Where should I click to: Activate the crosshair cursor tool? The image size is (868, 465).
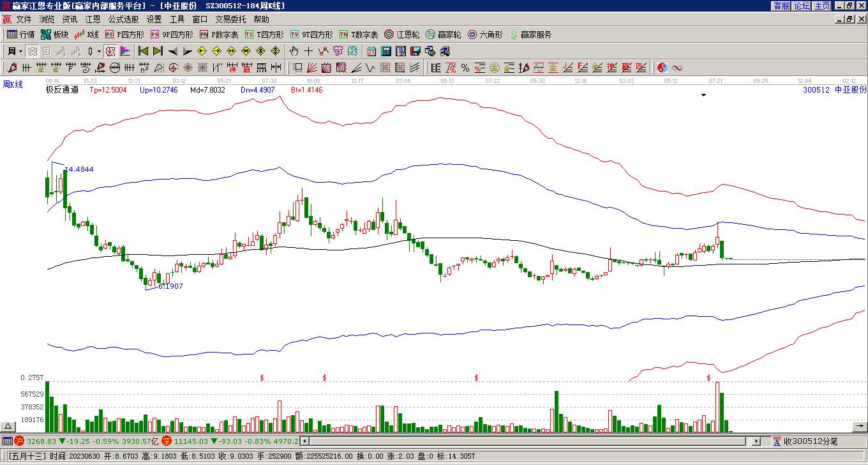(x=309, y=51)
